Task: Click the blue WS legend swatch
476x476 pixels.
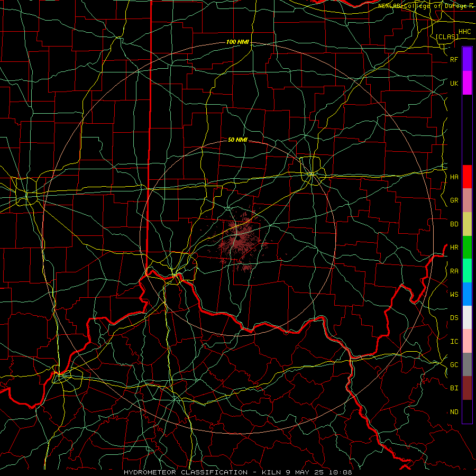Action: coord(467,294)
